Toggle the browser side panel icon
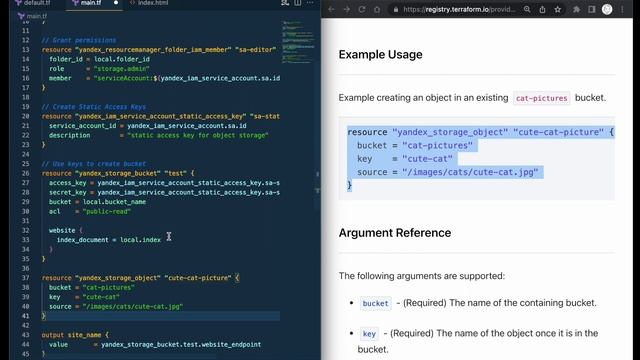 (591, 9)
